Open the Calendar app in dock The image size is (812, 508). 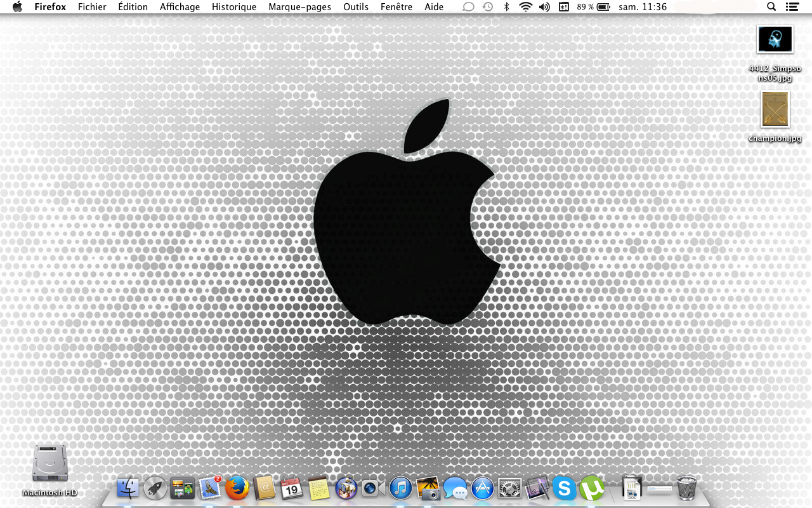291,488
